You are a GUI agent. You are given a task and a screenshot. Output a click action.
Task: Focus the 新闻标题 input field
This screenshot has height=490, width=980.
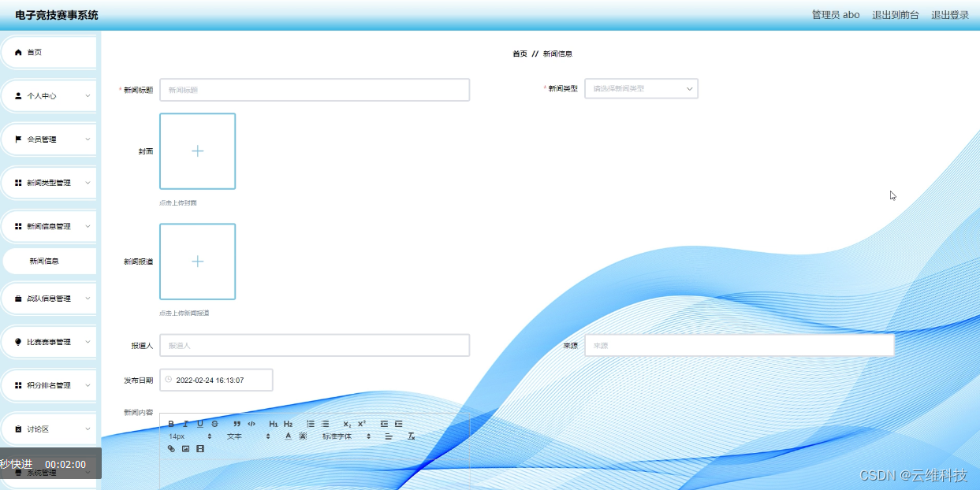pyautogui.click(x=315, y=90)
